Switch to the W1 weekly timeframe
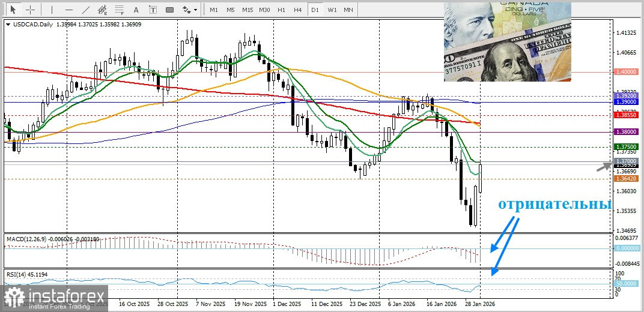The image size is (644, 312). pyautogui.click(x=332, y=10)
